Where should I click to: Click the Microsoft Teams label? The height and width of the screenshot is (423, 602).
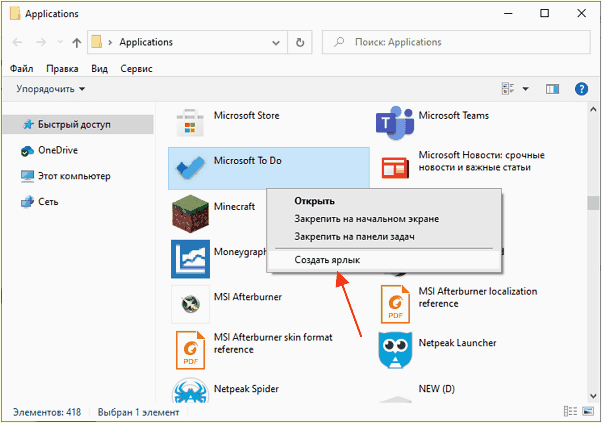click(x=453, y=116)
